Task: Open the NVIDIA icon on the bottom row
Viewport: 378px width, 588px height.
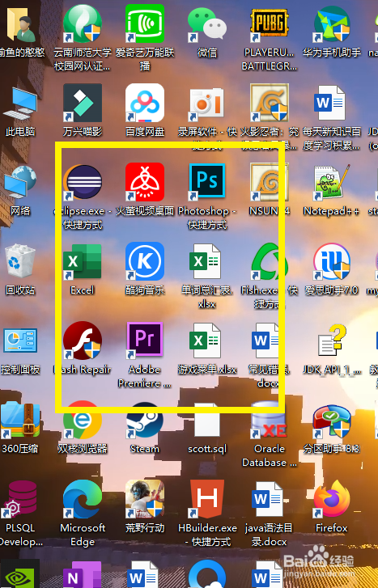Action: pos(20,573)
